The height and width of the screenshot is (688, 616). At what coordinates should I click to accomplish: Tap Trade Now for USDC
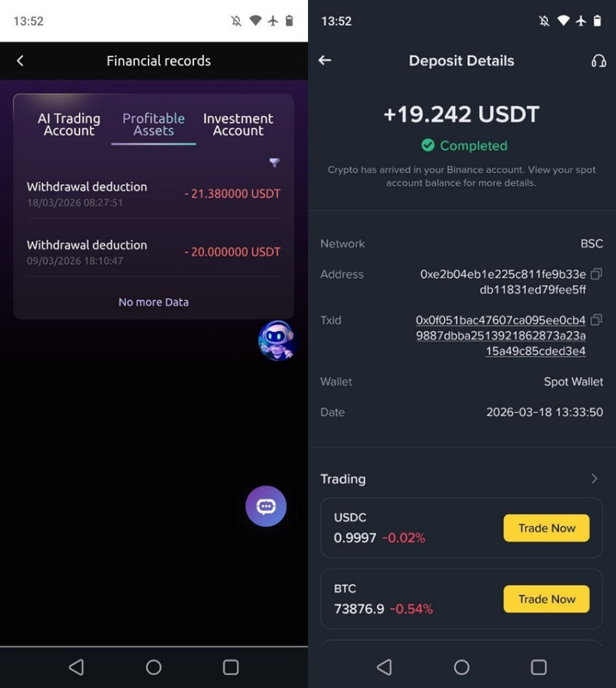point(546,528)
